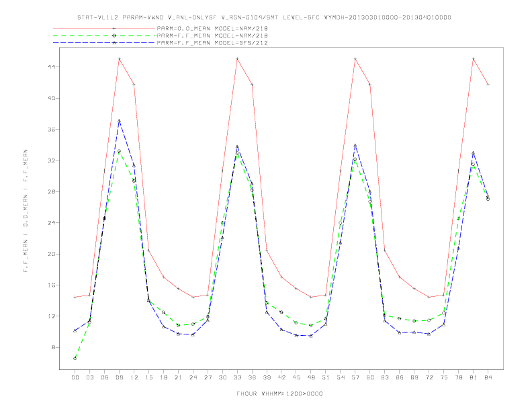Click x-axis forecast hour label 51
The image size is (532, 411).
tap(326, 377)
